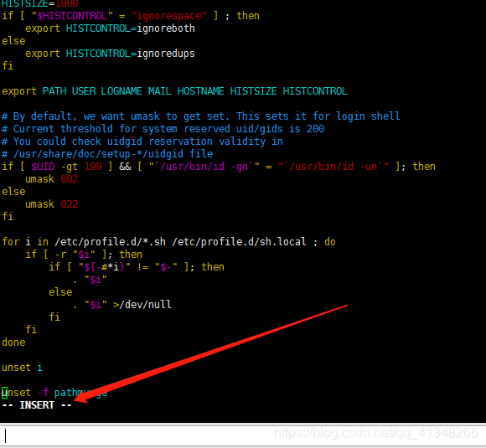
Task: Click the '# You could check uidgid' comment
Action: (142, 142)
